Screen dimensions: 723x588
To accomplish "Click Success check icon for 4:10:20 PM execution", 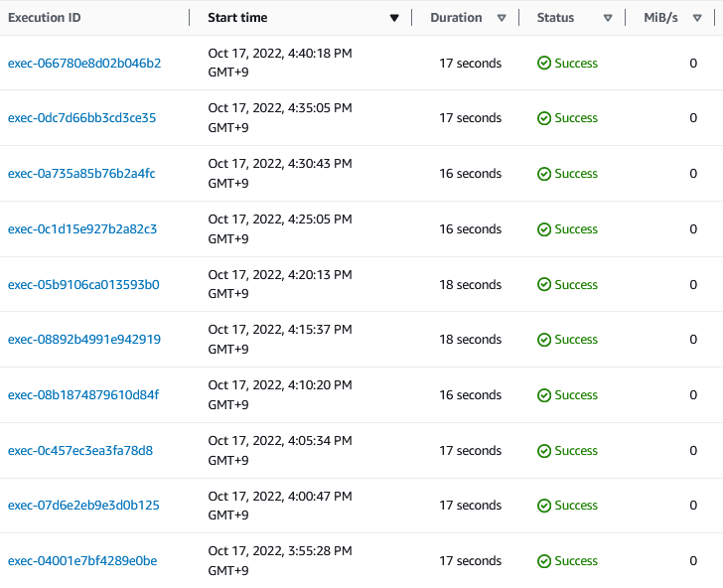I will pos(543,395).
